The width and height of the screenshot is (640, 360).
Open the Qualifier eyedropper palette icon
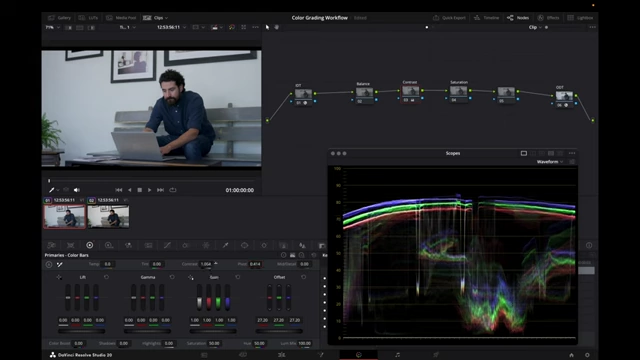click(225, 245)
